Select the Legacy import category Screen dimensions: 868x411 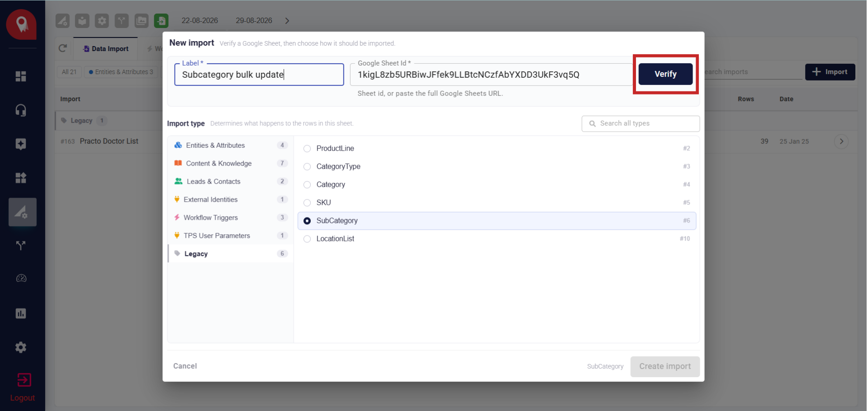230,254
